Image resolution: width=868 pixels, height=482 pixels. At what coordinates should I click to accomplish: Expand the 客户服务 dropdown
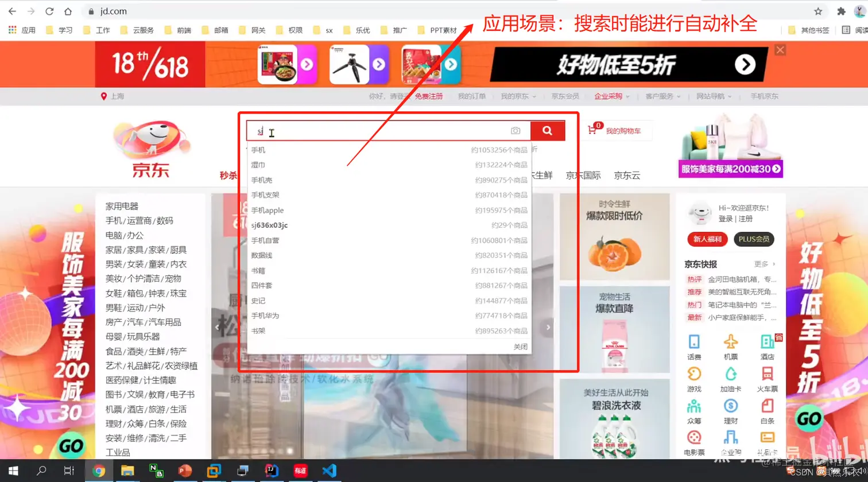point(662,96)
